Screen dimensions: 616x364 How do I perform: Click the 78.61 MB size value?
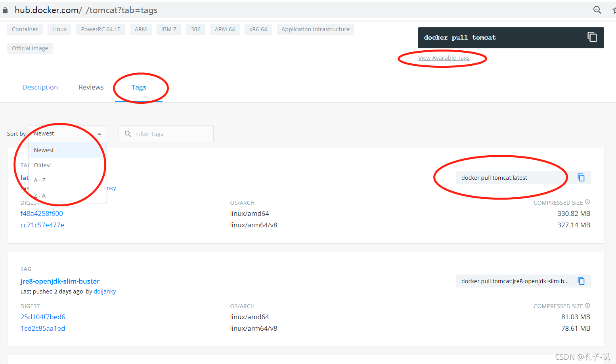(576, 328)
